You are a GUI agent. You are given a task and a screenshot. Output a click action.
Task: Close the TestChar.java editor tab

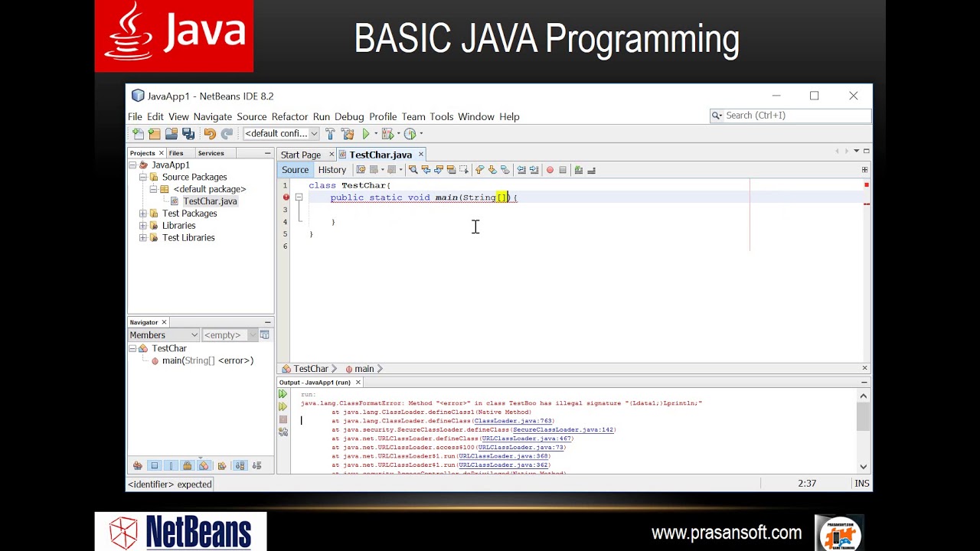point(420,155)
